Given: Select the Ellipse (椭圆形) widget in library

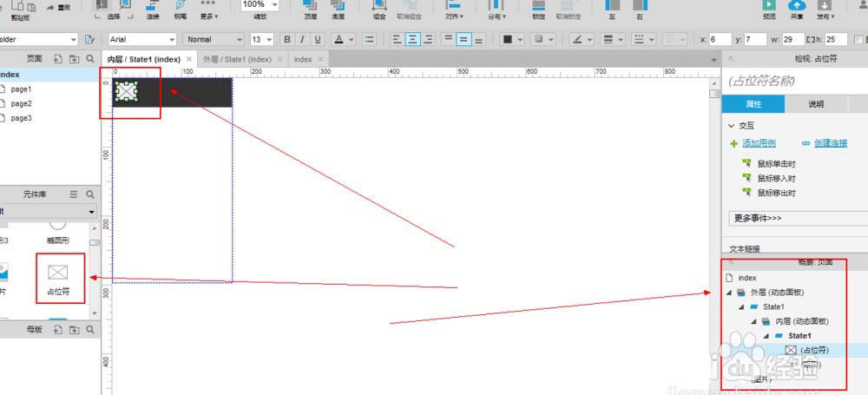Looking at the screenshot, I should [58, 232].
